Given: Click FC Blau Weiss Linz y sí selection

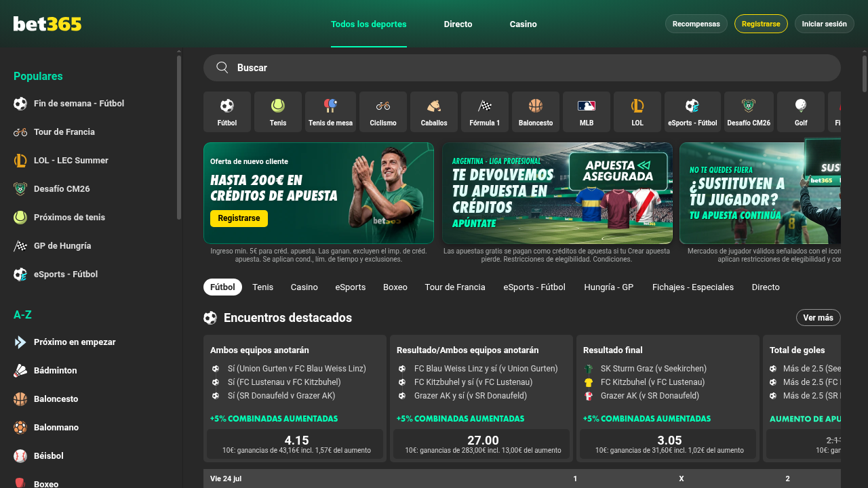Looking at the screenshot, I should click(x=486, y=369).
